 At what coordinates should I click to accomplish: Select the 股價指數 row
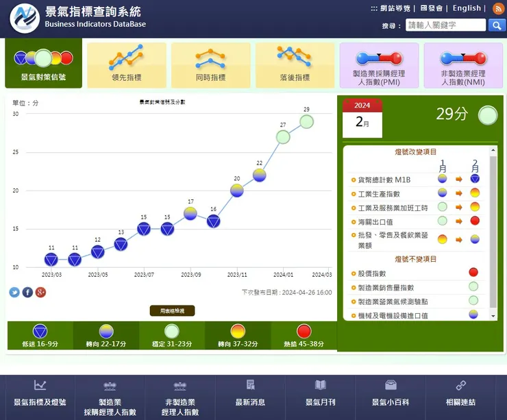pyautogui.click(x=417, y=273)
